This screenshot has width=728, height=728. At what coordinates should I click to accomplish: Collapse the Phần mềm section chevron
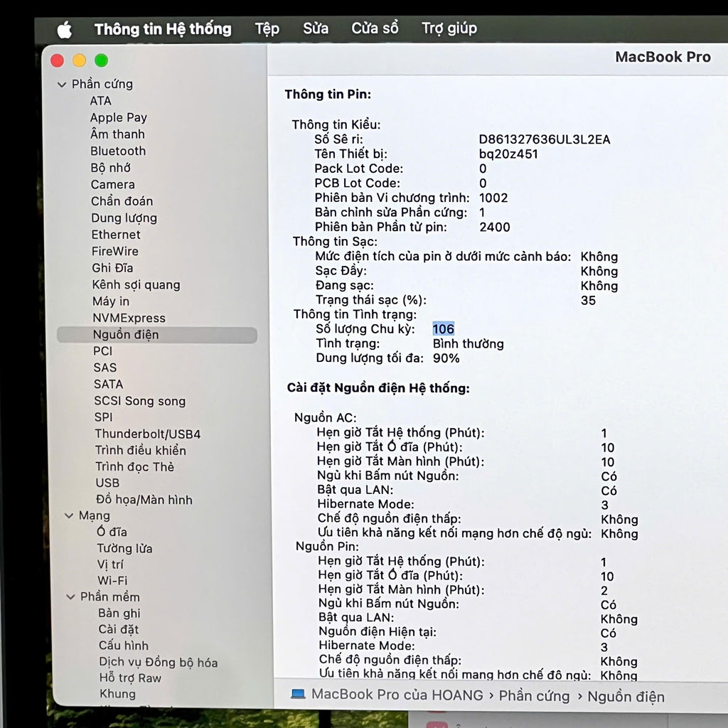(x=70, y=596)
